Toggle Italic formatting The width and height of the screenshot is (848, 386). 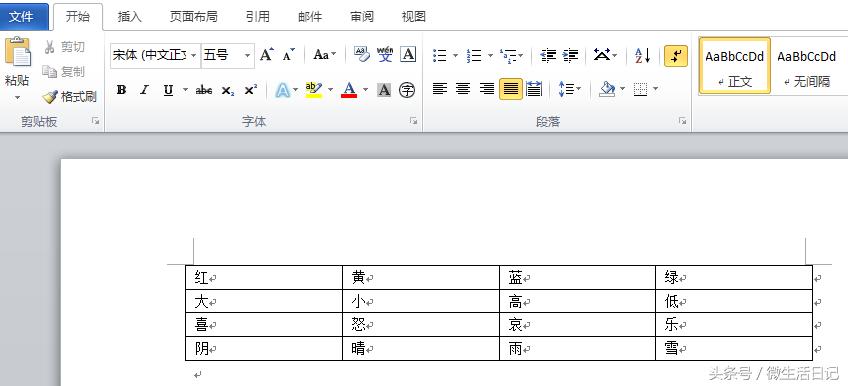[144, 90]
